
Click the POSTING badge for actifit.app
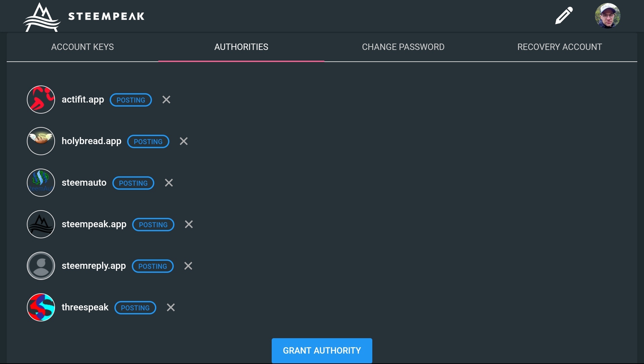click(x=131, y=100)
